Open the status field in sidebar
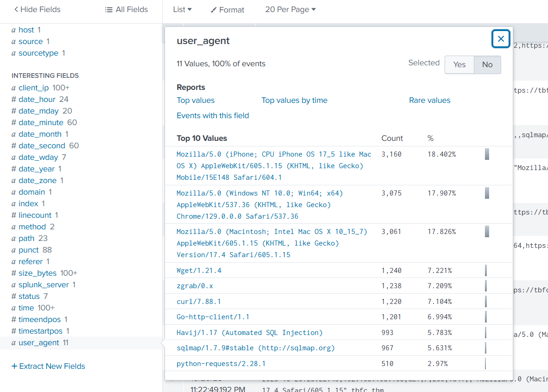Screen dimensions: 548x392 click(x=29, y=296)
